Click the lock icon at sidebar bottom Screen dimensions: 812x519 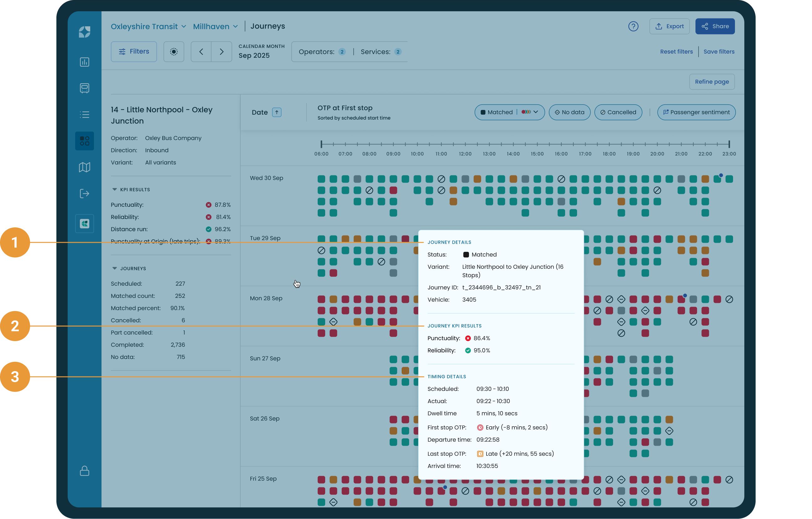pyautogui.click(x=84, y=471)
